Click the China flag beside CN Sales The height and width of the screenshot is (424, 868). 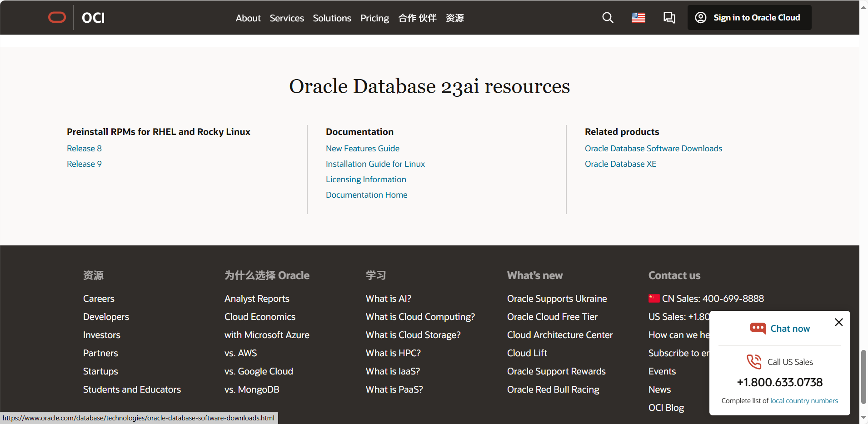coord(654,299)
